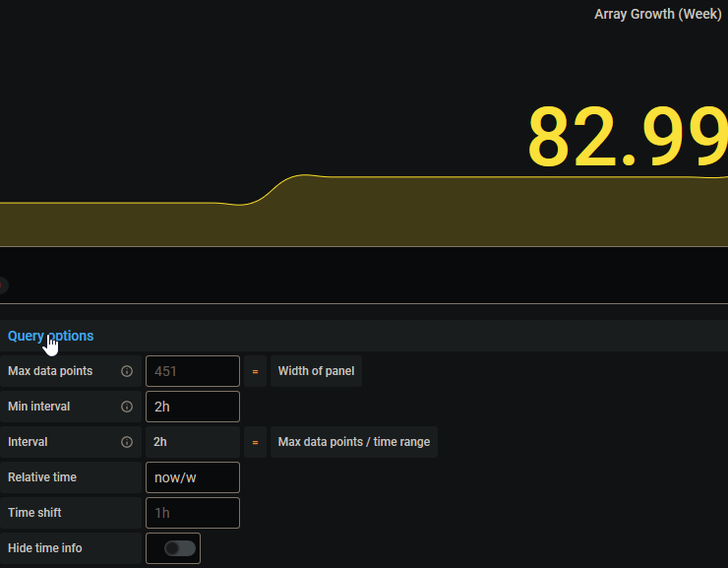
Task: Open Interval info icon
Action: click(x=127, y=442)
